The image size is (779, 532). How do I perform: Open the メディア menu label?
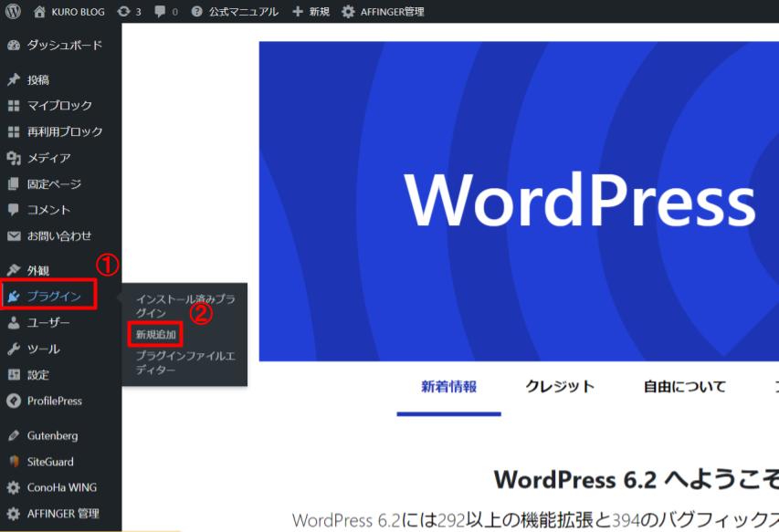click(x=48, y=158)
